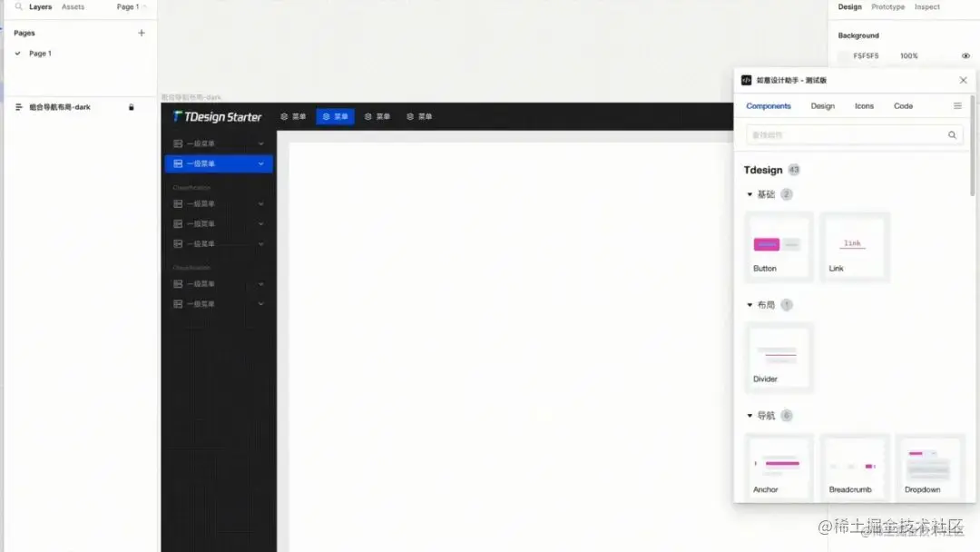Image resolution: width=980 pixels, height=552 pixels.
Task: Click the lock icon on dark layout layer
Action: pyautogui.click(x=132, y=107)
